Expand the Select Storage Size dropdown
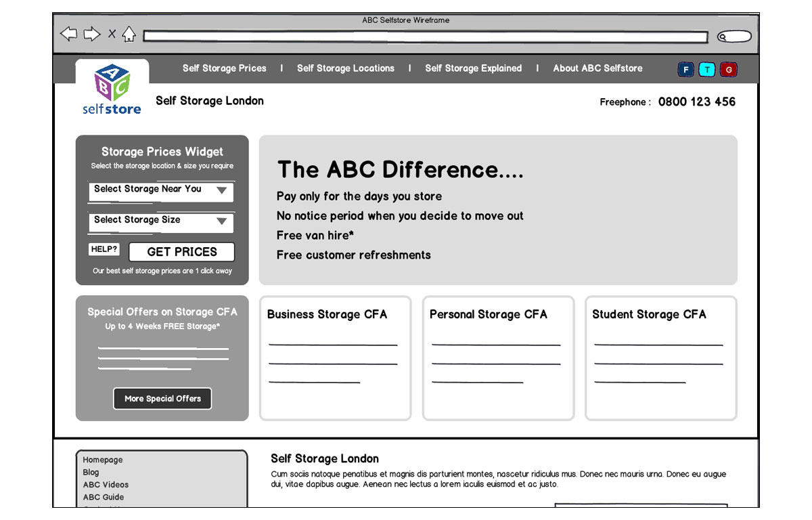Screen dimensions: 812x520 (x=161, y=221)
